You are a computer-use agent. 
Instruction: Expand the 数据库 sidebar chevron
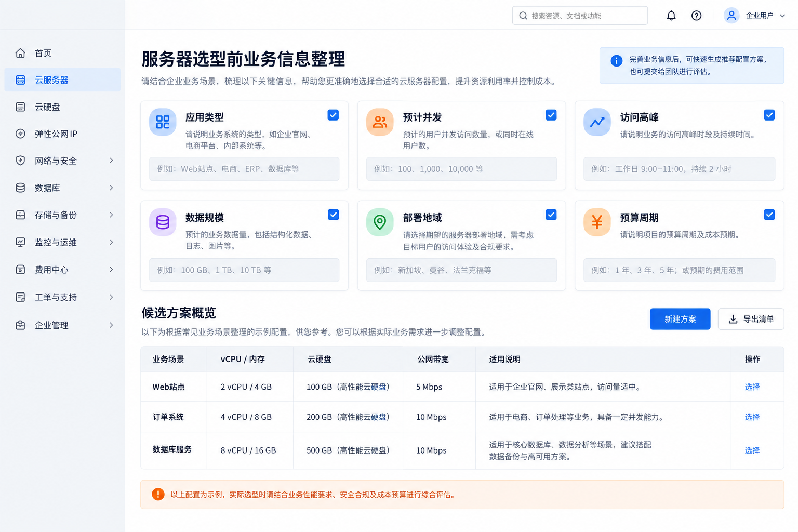coord(111,188)
